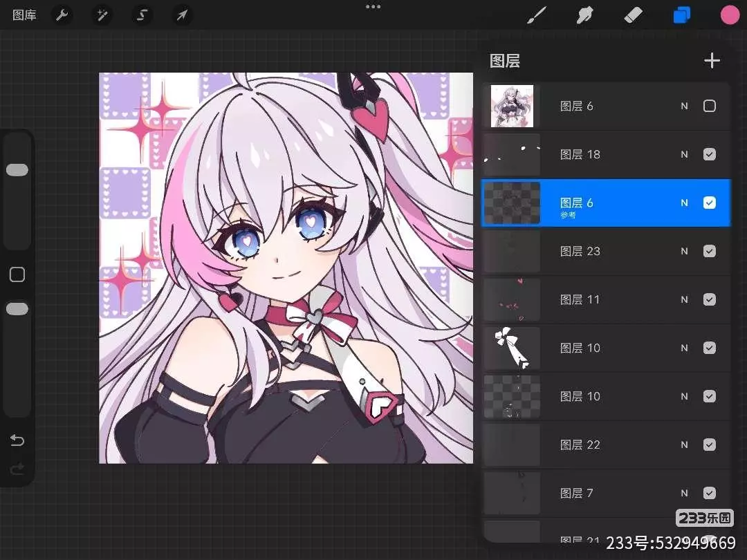Image resolution: width=747 pixels, height=560 pixels.
Task: Select top 图层 6 character thumbnail
Action: point(512,106)
